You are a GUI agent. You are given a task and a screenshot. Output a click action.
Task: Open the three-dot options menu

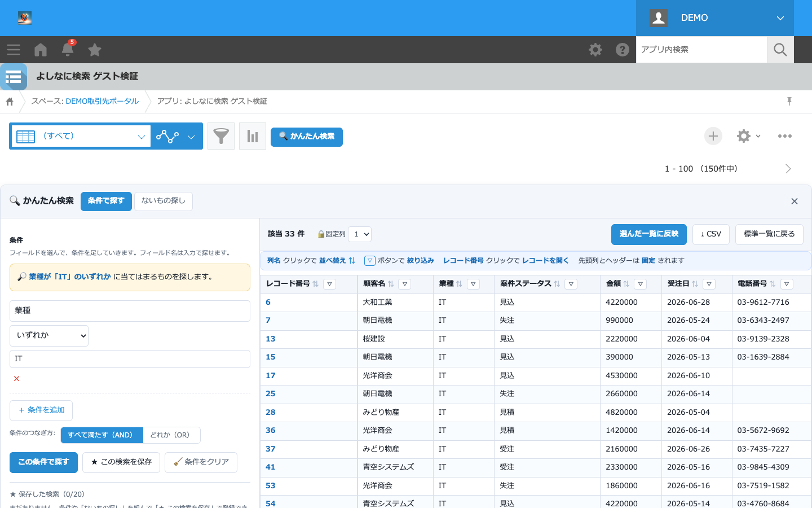pos(785,136)
